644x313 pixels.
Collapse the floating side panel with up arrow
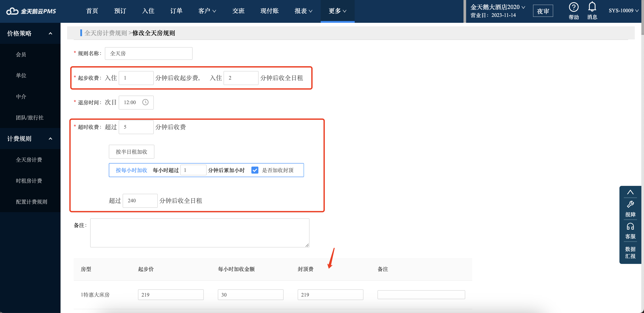[630, 192]
